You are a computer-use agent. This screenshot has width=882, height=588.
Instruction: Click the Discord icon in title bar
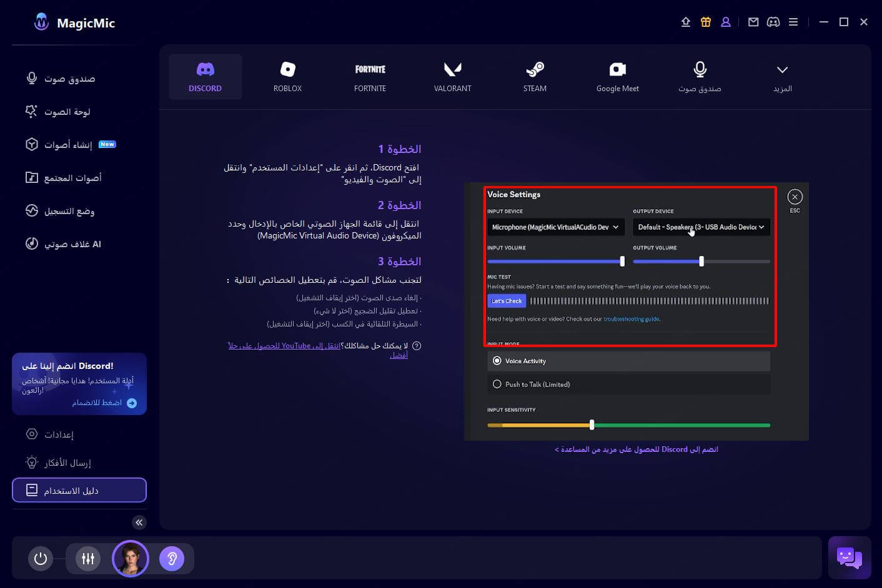773,22
